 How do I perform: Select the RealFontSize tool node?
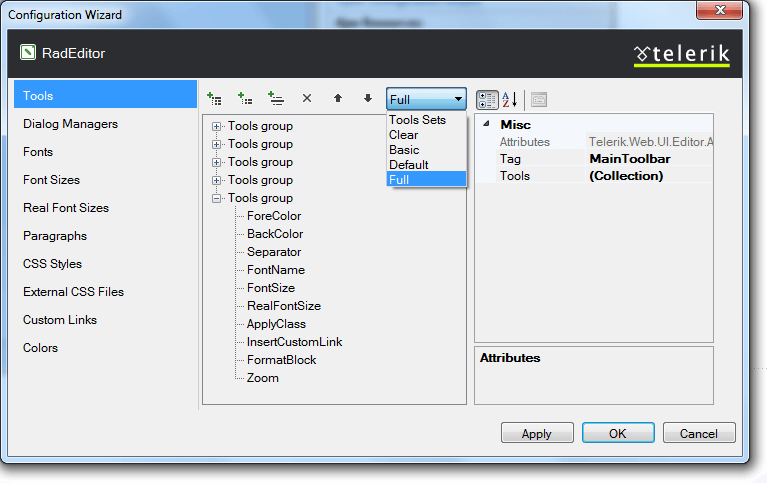coord(284,306)
